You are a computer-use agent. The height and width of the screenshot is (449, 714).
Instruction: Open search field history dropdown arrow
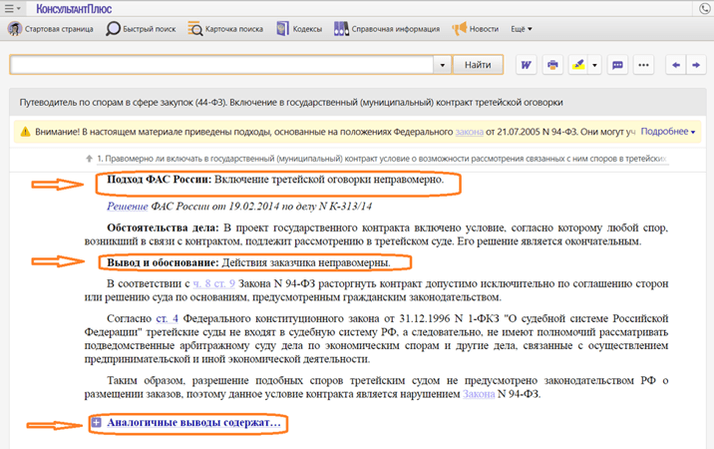[x=442, y=65]
